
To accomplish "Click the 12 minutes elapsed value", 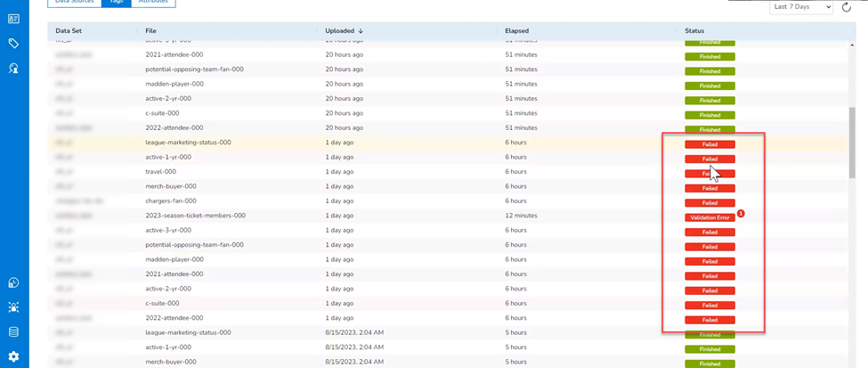I will coord(521,216).
